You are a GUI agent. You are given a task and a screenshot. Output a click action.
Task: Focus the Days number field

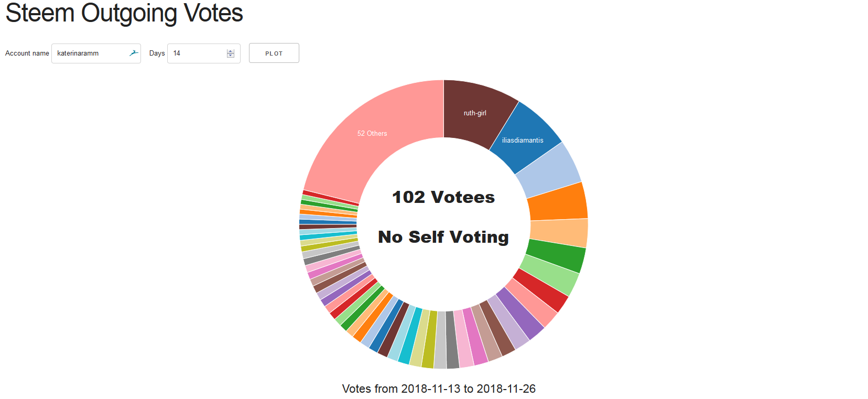click(203, 53)
